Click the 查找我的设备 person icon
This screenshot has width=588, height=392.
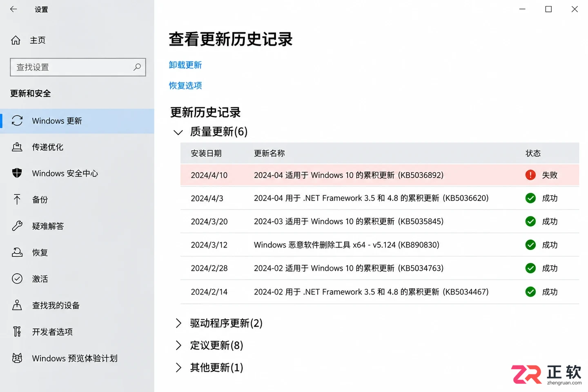click(17, 305)
